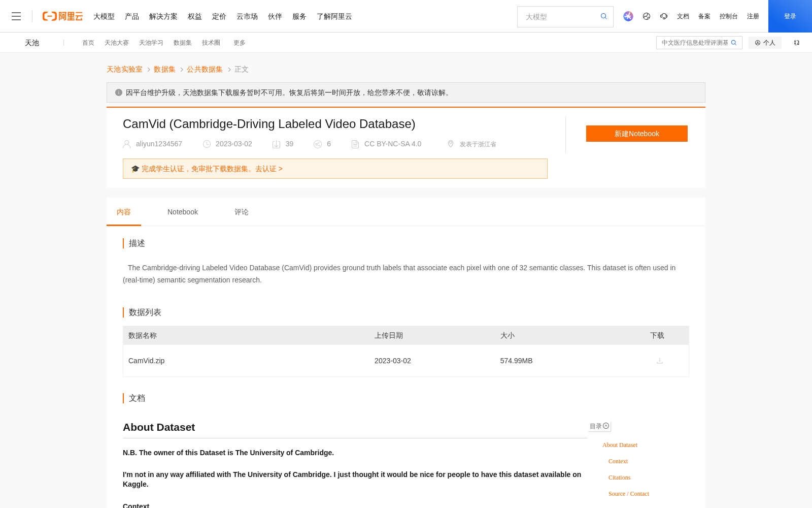
Task: Open the colorful AI assistant icon
Action: [x=628, y=16]
